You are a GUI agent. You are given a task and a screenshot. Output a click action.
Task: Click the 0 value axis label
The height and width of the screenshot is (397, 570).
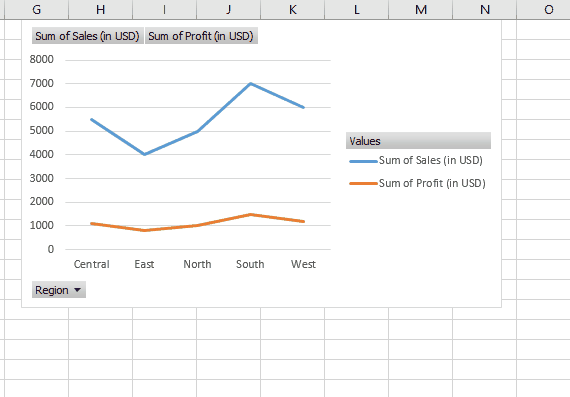coord(51,249)
